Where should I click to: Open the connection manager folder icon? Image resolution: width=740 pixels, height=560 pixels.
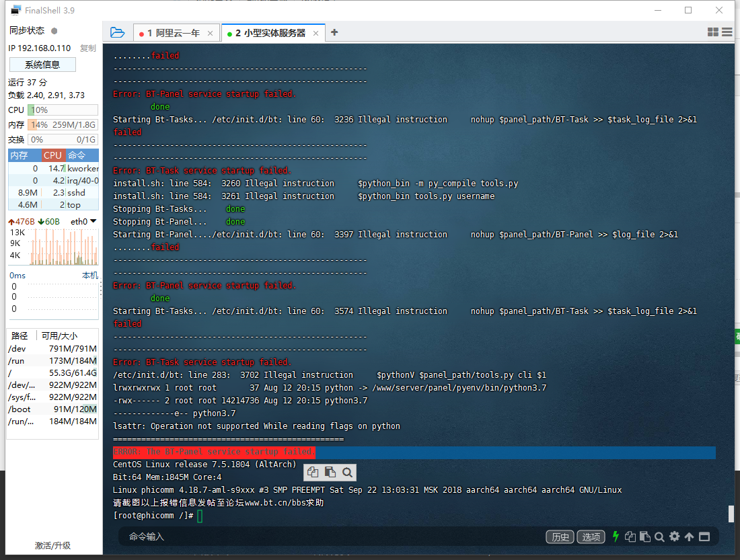[117, 32]
